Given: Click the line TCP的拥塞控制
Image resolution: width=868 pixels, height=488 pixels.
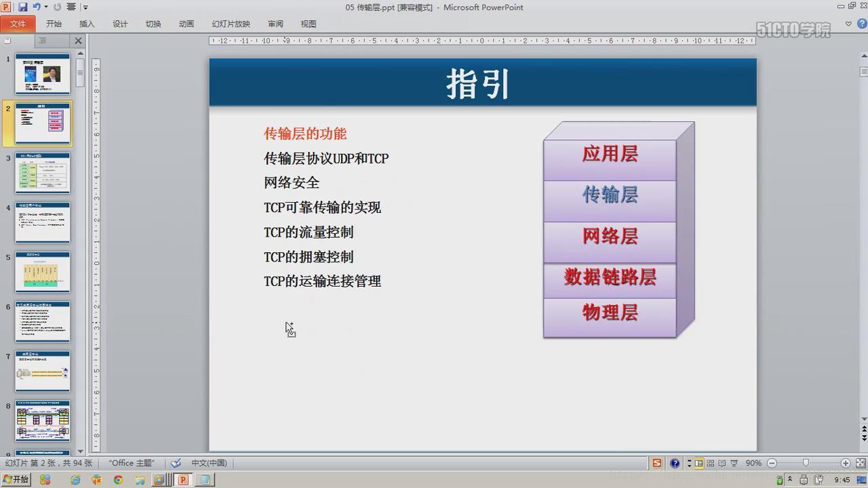Looking at the screenshot, I should pyautogui.click(x=309, y=257).
